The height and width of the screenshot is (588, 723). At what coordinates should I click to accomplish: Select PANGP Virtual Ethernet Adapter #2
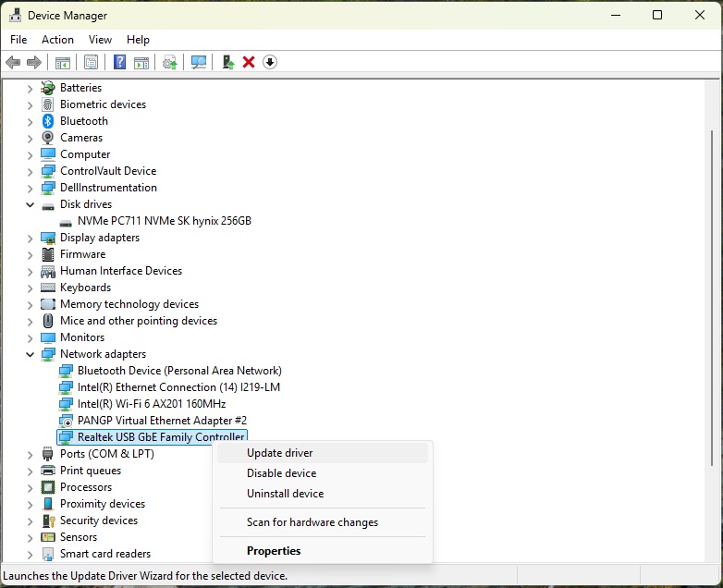pyautogui.click(x=162, y=421)
